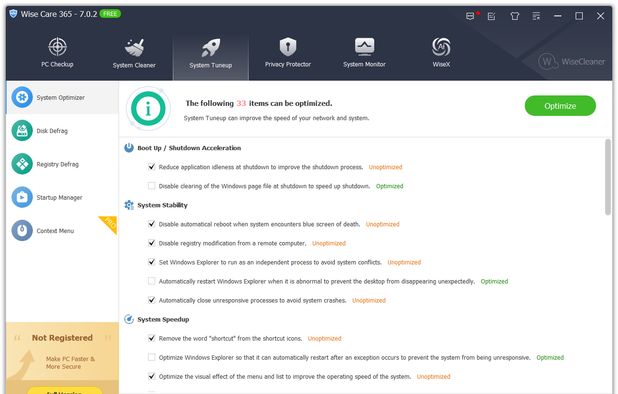Click the WiseCleaner logo

(x=571, y=61)
